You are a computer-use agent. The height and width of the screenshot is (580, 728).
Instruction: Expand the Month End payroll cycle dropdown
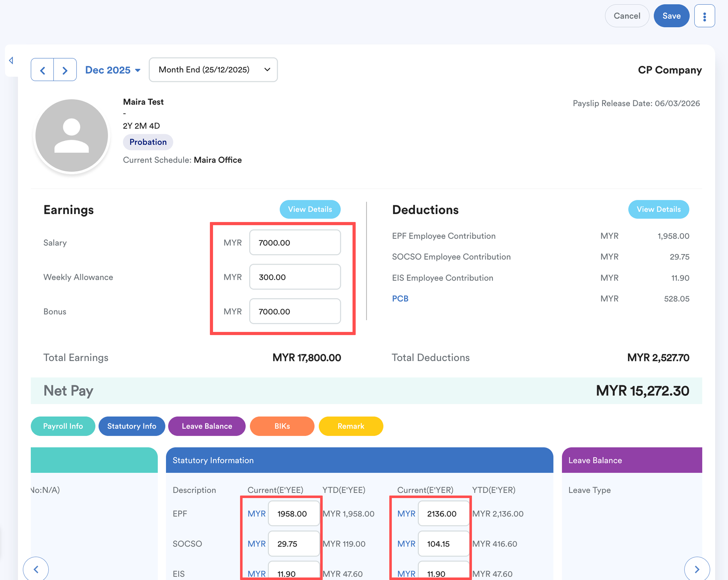213,70
